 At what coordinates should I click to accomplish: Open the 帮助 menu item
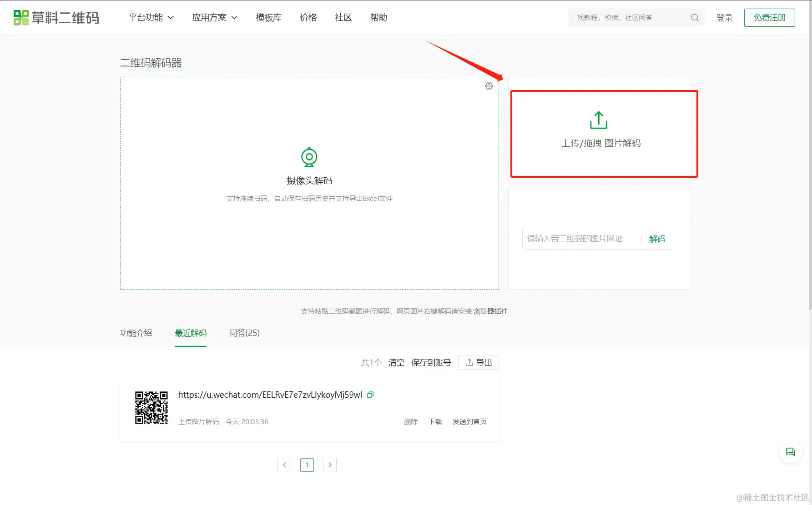pyautogui.click(x=378, y=18)
